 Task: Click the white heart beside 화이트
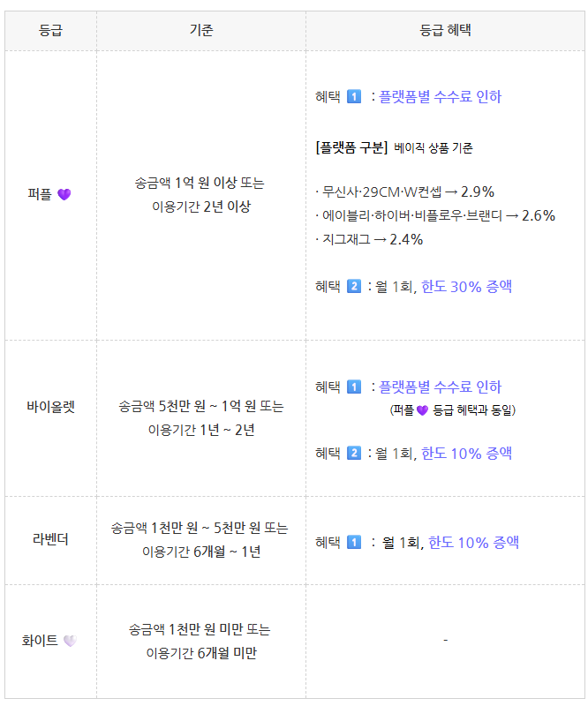coord(70,642)
